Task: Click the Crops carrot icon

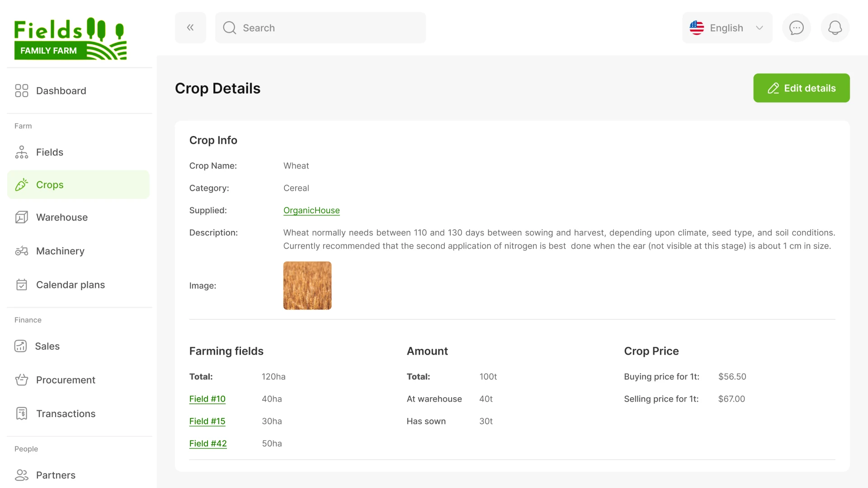Action: pos(21,184)
